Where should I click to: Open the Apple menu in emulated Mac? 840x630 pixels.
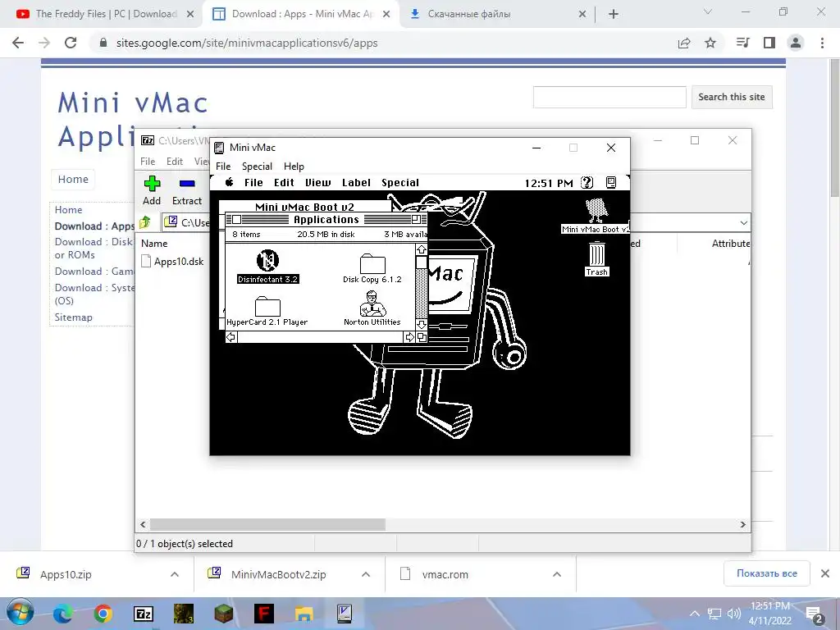(x=230, y=182)
